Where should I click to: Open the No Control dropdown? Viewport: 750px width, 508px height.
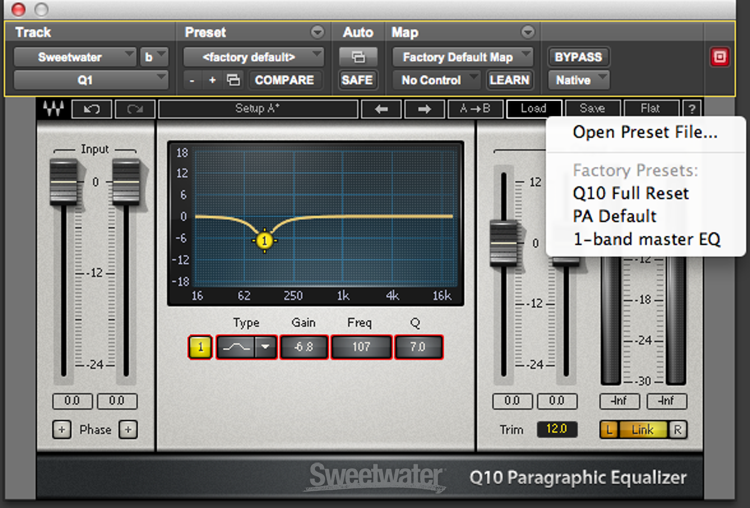pos(436,80)
